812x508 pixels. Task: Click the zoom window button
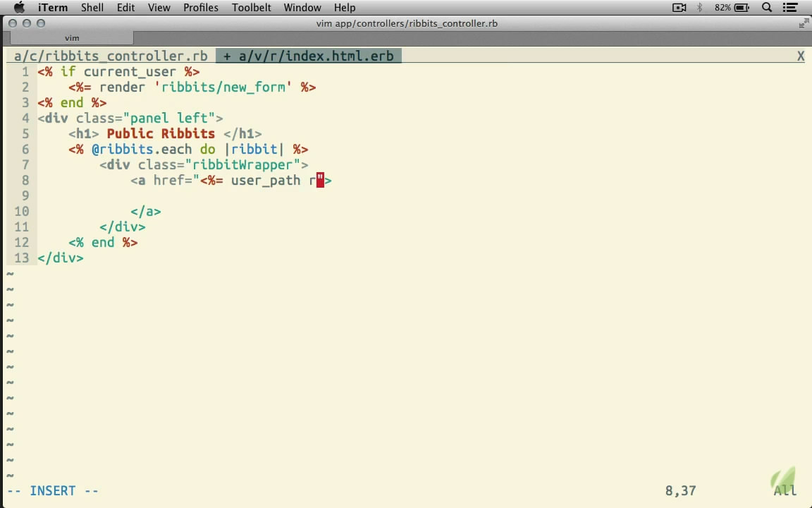[41, 23]
